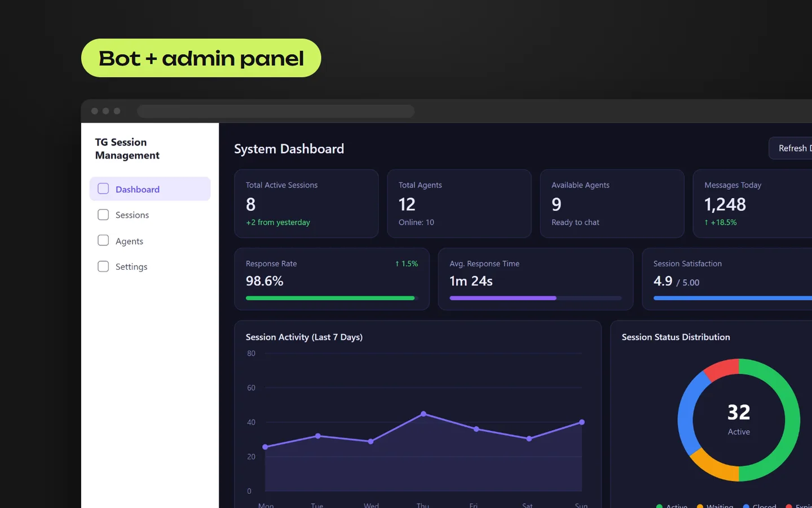Image resolution: width=812 pixels, height=508 pixels.
Task: Click the Messages Today value 1,248
Action: 725,204
